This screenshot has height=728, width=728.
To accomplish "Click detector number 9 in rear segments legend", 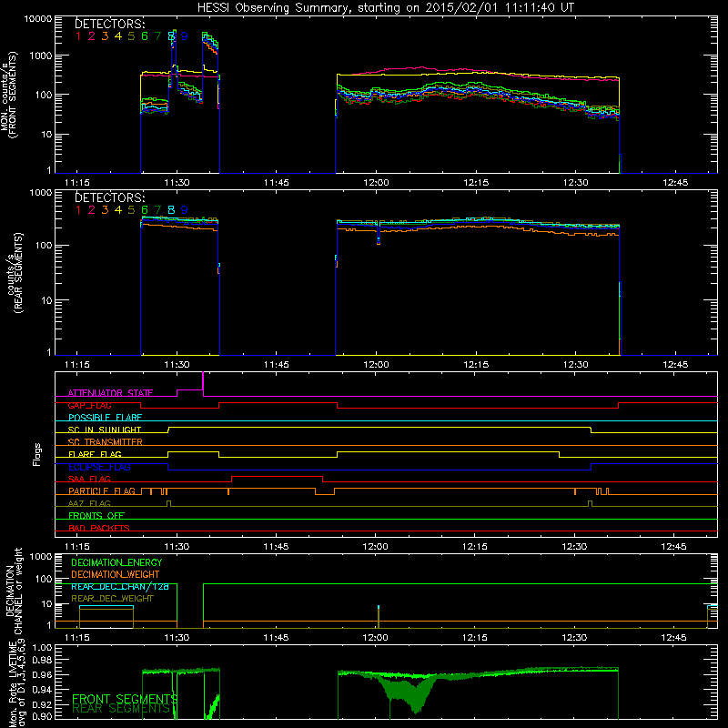I will click(185, 210).
